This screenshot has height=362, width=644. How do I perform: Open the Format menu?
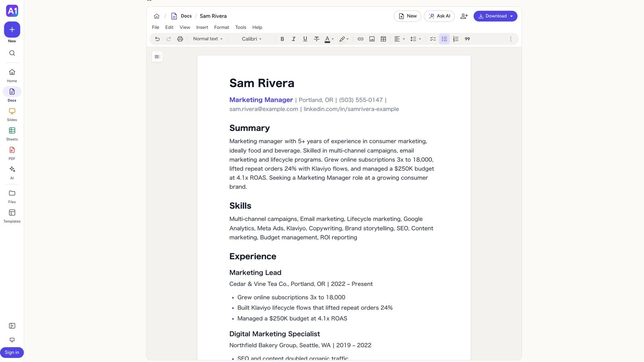[x=221, y=27]
